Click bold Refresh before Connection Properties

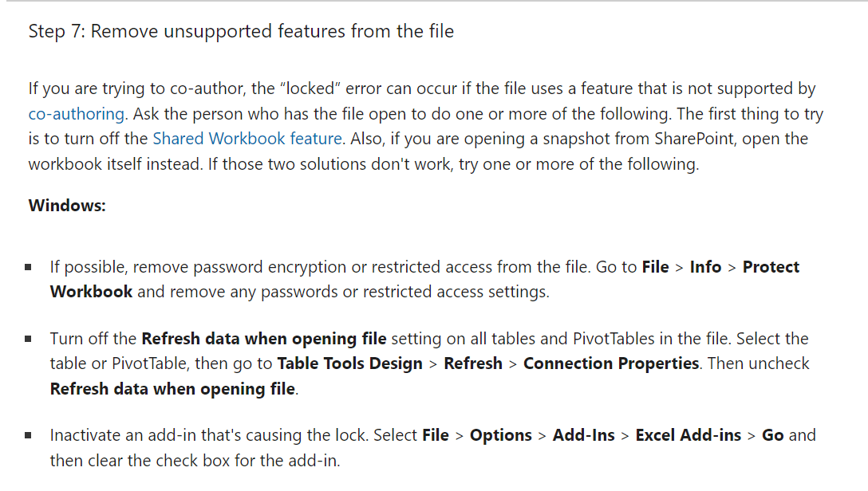click(x=473, y=363)
